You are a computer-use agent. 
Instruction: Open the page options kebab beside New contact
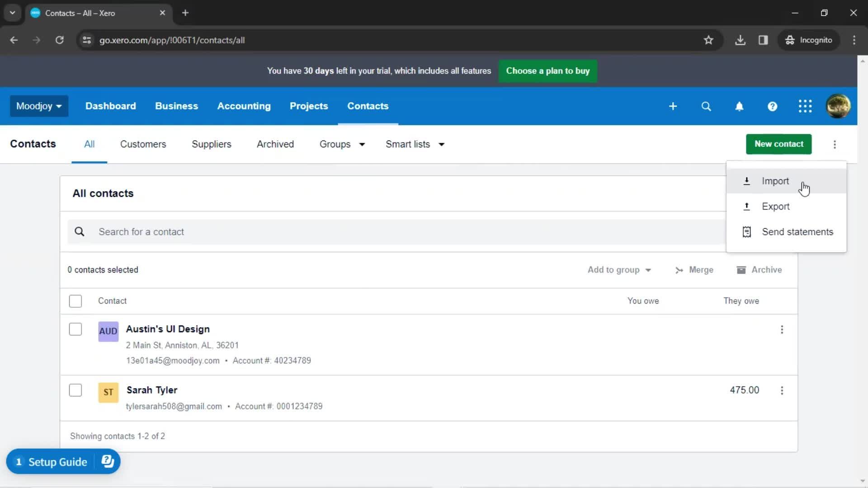tap(835, 145)
